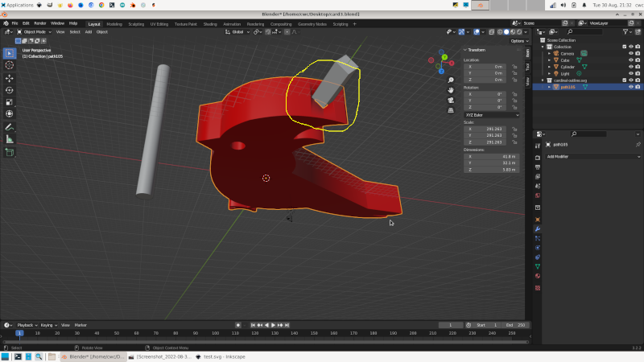644x362 pixels.
Task: Open the Particles properties tab
Action: (x=538, y=238)
